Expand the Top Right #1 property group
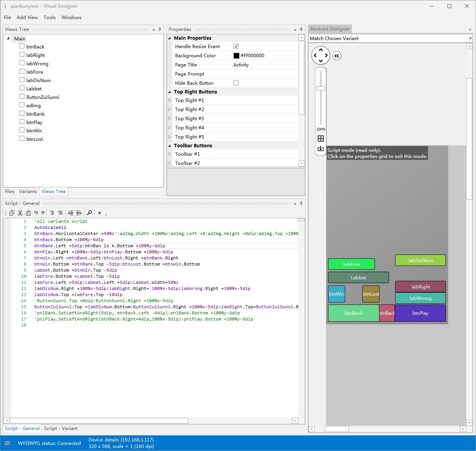The height and width of the screenshot is (451, 476). (170, 100)
